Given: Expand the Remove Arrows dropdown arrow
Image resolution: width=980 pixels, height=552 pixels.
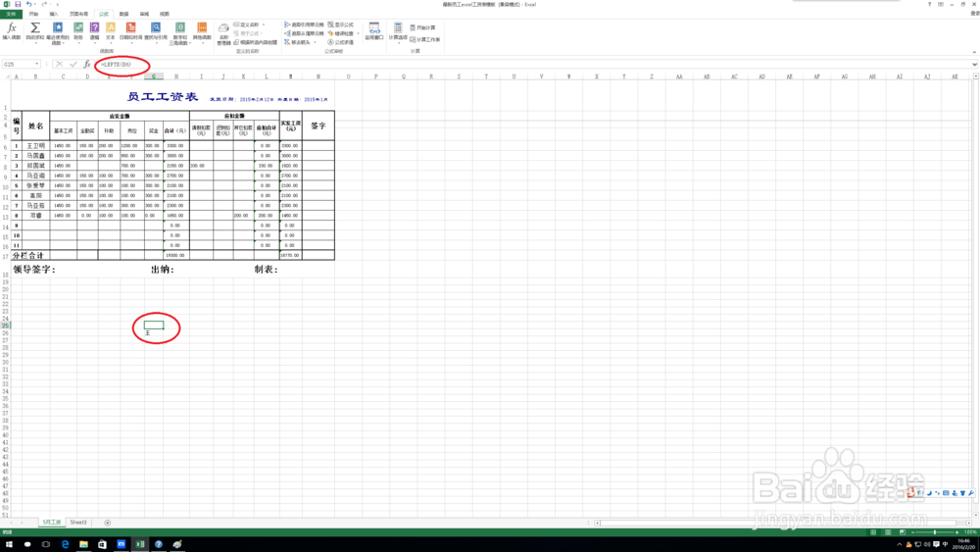Looking at the screenshot, I should (315, 42).
